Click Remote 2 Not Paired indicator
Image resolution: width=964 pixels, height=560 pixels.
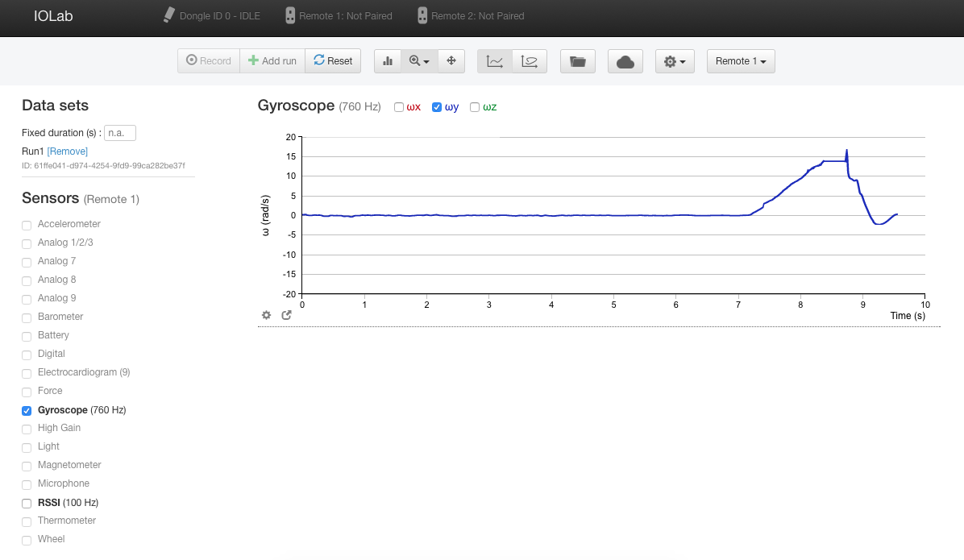(471, 16)
